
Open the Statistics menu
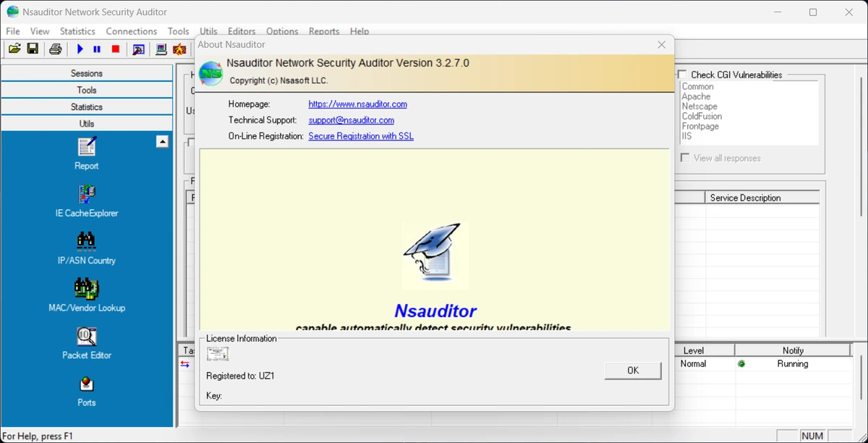click(77, 31)
